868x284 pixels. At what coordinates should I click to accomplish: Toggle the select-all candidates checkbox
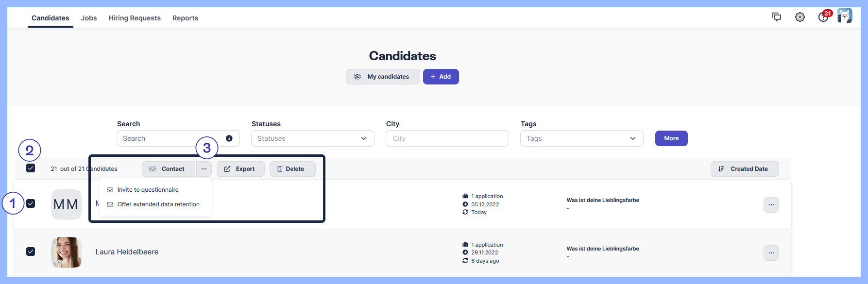point(31,168)
